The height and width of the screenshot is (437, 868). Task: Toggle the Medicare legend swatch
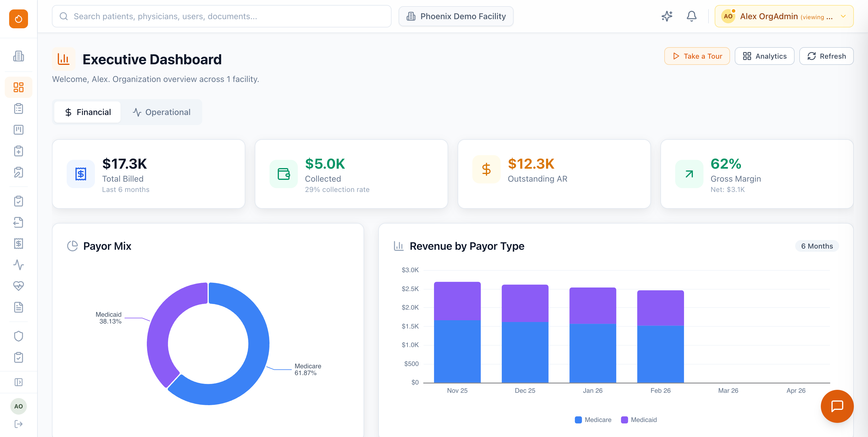pos(578,420)
